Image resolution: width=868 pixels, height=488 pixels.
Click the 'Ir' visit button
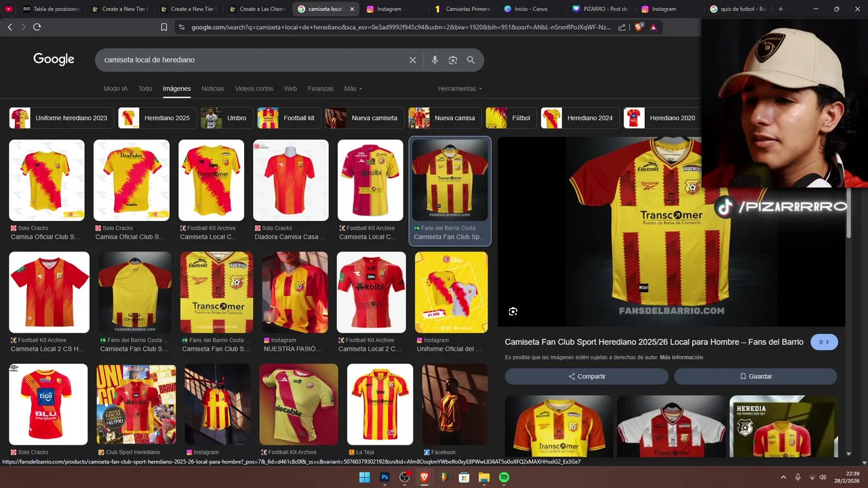tap(824, 342)
